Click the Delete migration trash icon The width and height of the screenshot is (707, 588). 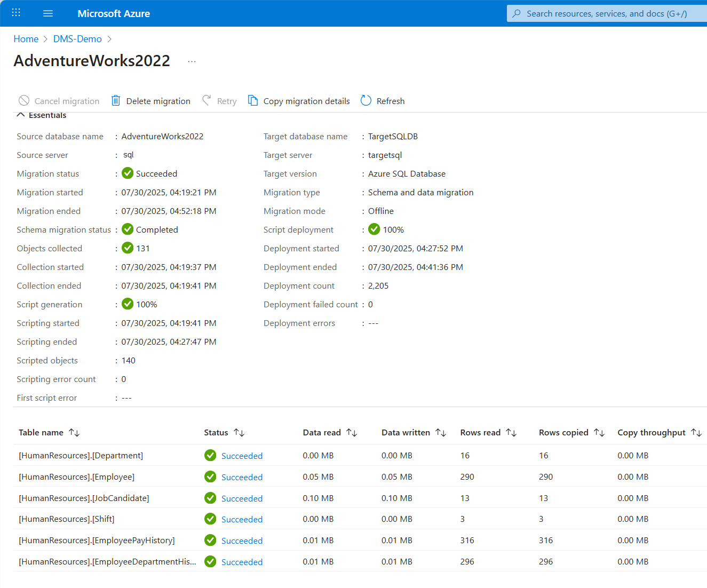tap(116, 100)
